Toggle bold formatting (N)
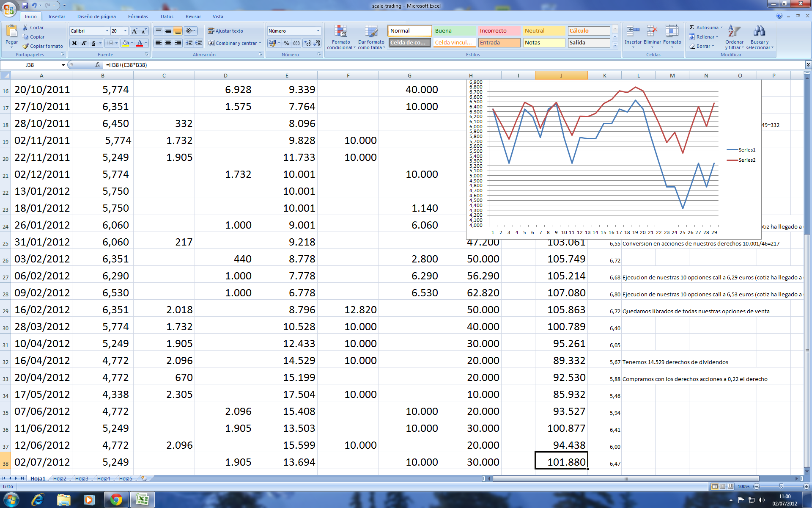 point(74,43)
